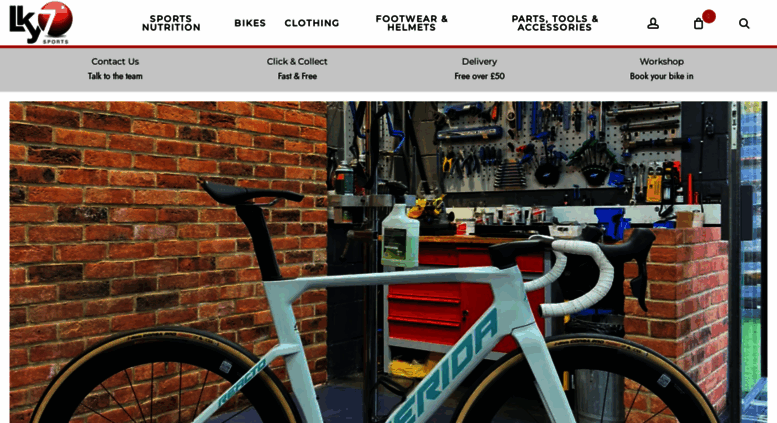The width and height of the screenshot is (777, 423).
Task: Click 'Book your bike in' text
Action: tap(662, 76)
